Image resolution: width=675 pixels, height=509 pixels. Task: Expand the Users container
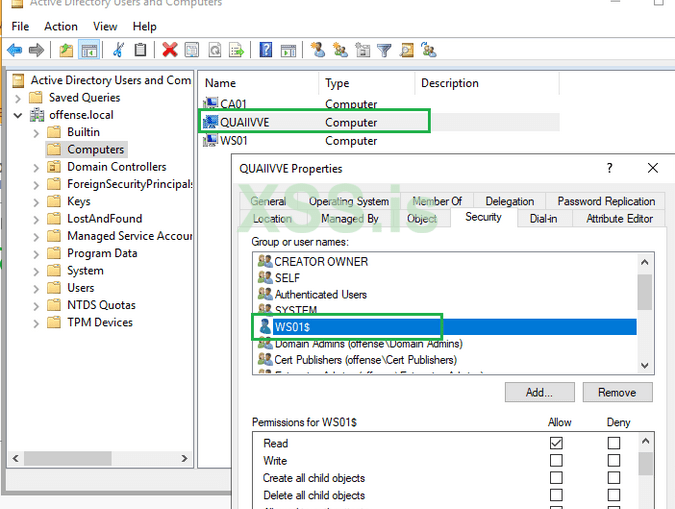coord(36,289)
